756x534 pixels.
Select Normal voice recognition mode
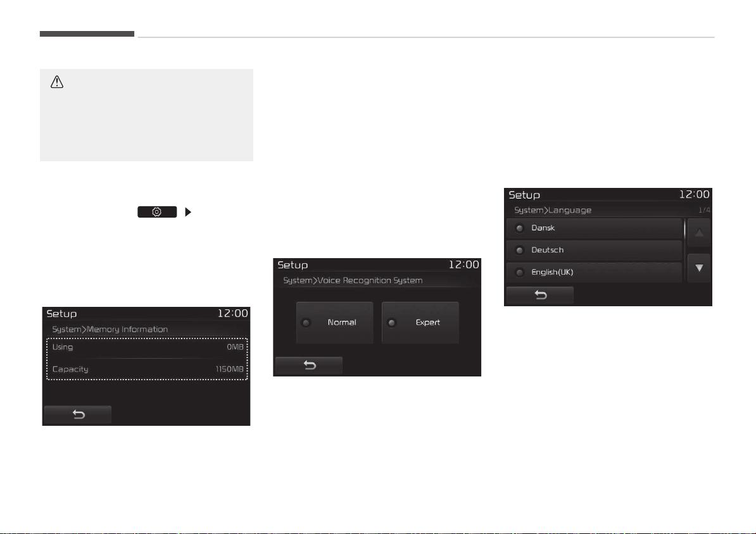pyautogui.click(x=334, y=323)
